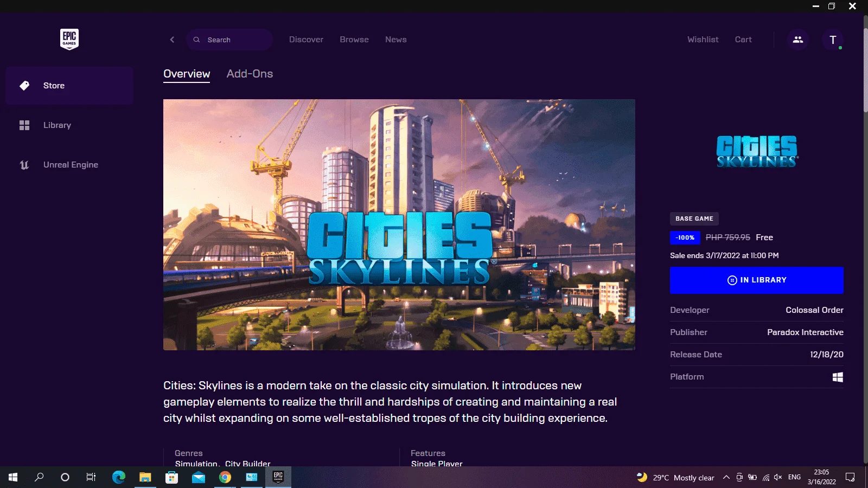The height and width of the screenshot is (488, 868).
Task: Click the ENG language indicator
Action: pos(794,477)
